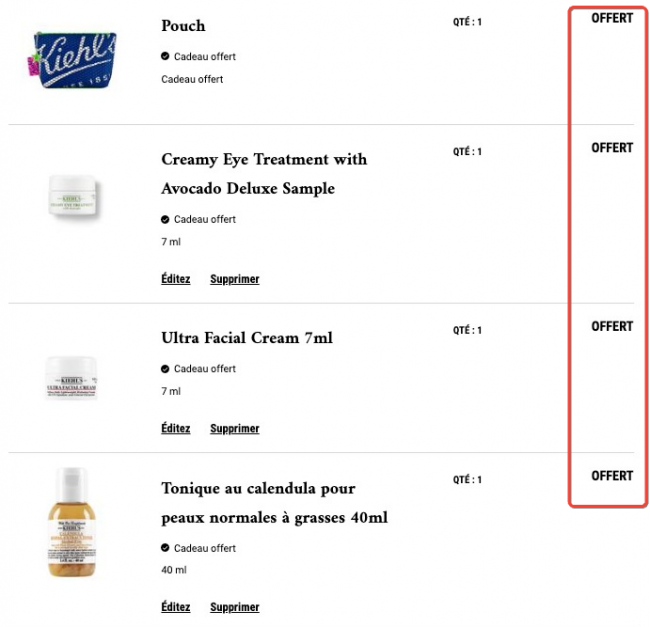Screen dimensions: 650x627
Task: Click the QTÉ : 1 label for Ultra Facial Cream
Action: pos(467,330)
